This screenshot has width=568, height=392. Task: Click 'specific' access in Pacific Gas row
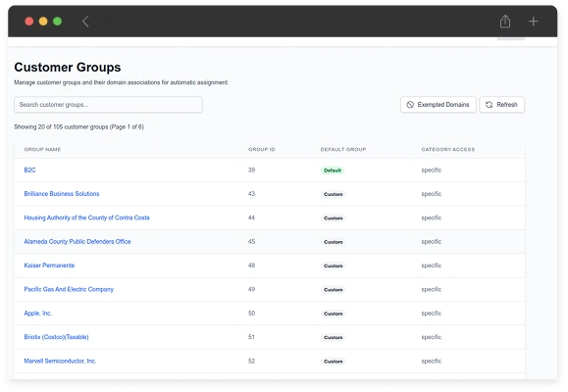click(431, 289)
